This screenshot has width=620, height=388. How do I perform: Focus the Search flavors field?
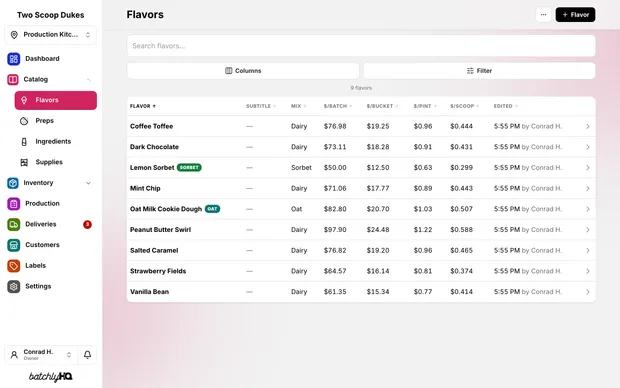click(361, 46)
